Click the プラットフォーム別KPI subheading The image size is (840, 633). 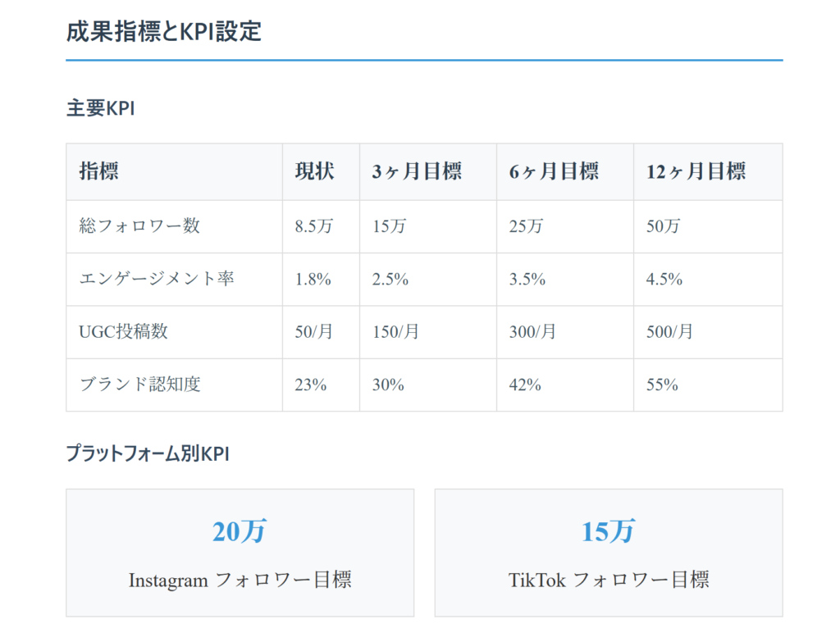(x=148, y=453)
